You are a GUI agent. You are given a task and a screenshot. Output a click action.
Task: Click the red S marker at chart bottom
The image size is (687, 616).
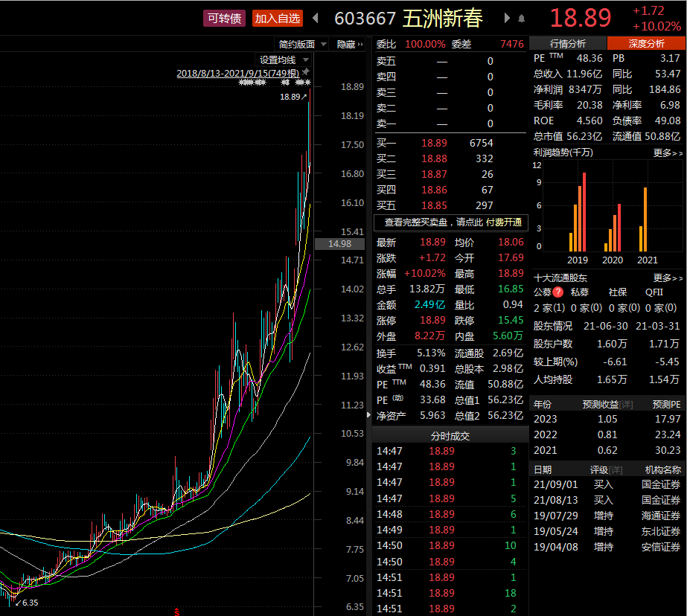point(177,612)
